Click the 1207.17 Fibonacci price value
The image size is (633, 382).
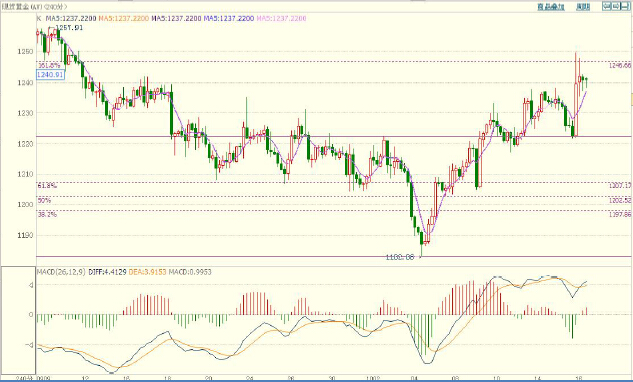[x=620, y=185]
